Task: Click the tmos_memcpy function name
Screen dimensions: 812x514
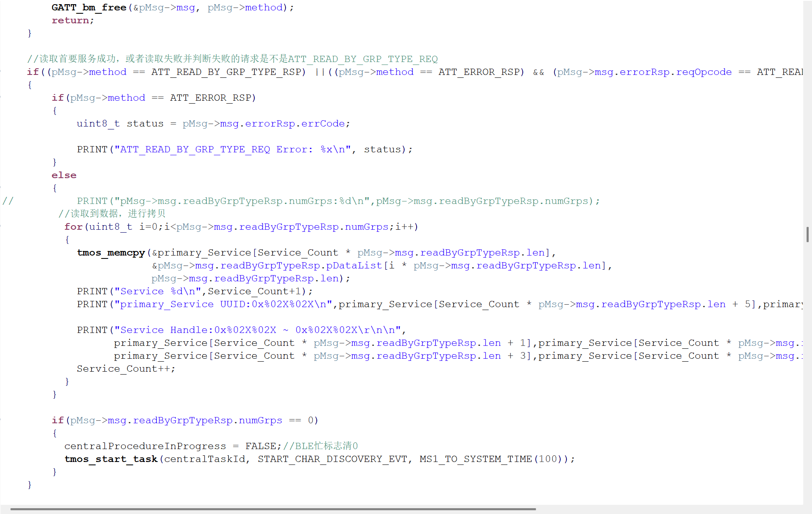Action: (x=111, y=253)
